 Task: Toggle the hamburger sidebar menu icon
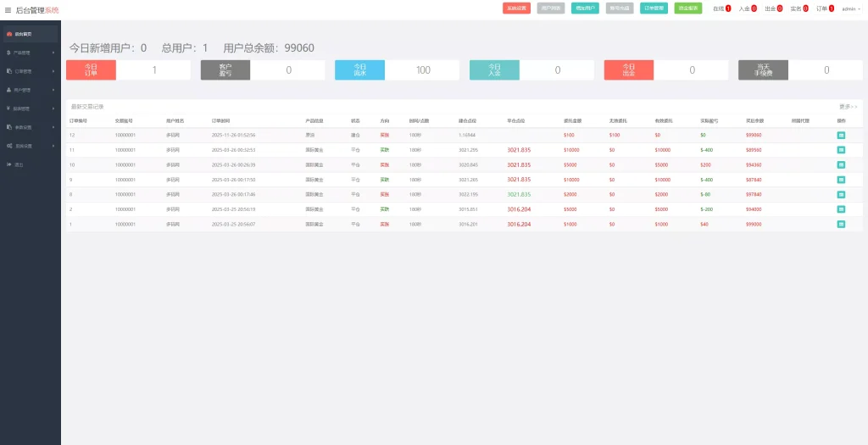8,10
